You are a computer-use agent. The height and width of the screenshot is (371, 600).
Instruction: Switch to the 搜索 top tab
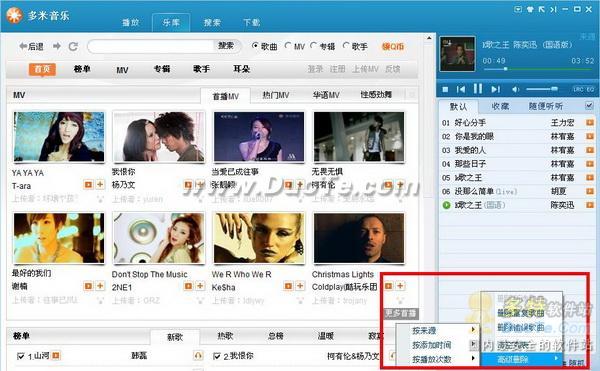pyautogui.click(x=212, y=23)
